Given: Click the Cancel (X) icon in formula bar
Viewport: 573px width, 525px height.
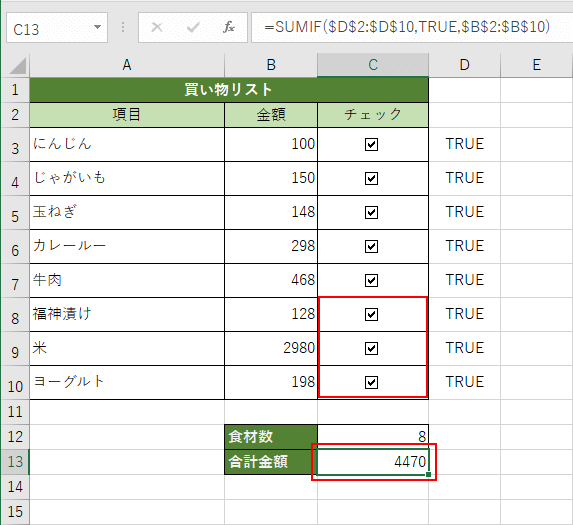Looking at the screenshot, I should tap(157, 27).
